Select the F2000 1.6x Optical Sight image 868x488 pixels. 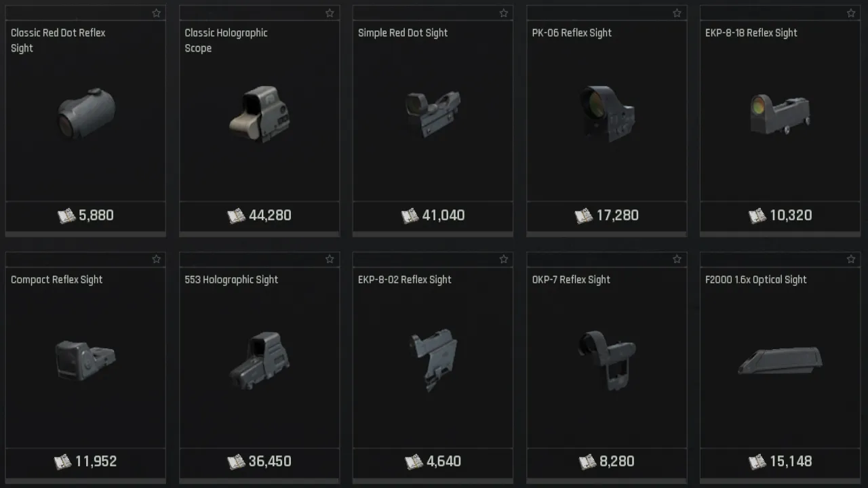pos(780,361)
